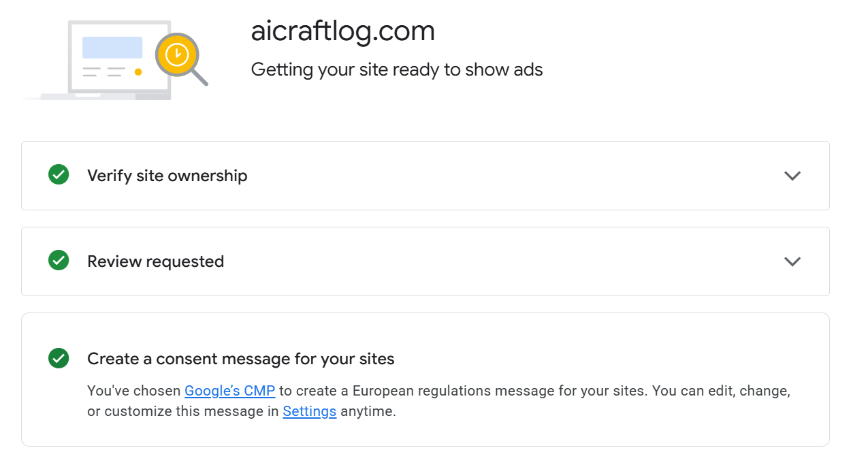
Task: Click the magnifying glass handle
Action: click(200, 78)
